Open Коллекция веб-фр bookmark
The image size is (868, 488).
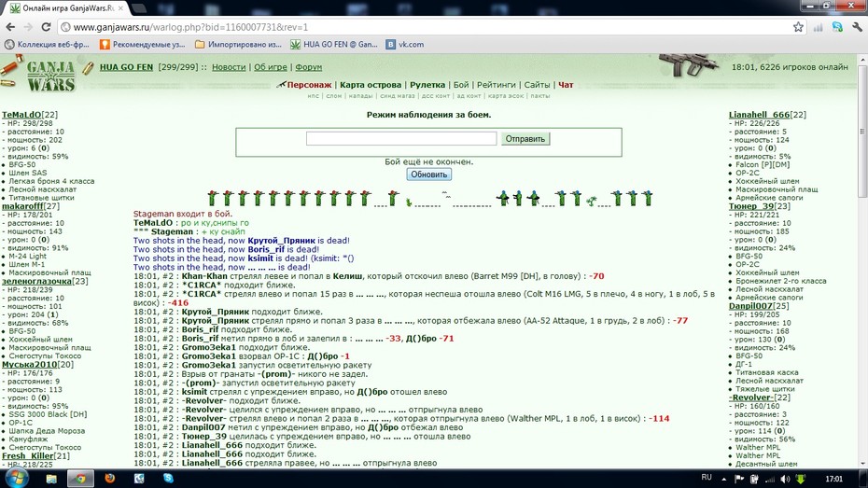pyautogui.click(x=47, y=44)
